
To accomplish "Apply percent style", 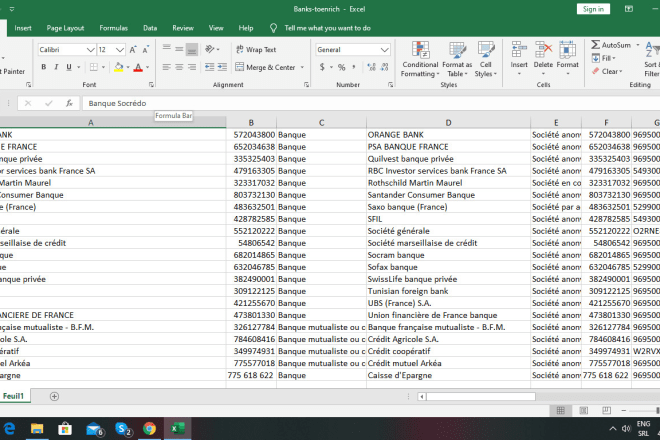I will point(341,67).
